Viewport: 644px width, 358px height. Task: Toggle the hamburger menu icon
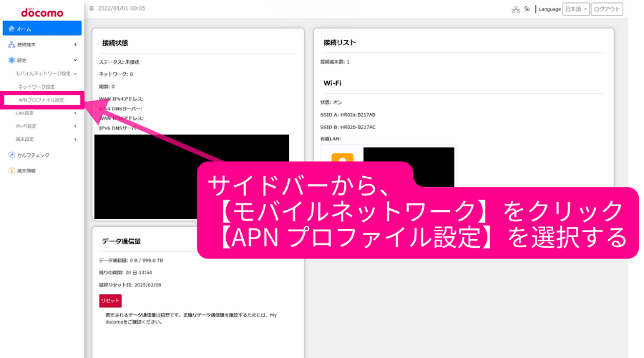click(x=92, y=8)
